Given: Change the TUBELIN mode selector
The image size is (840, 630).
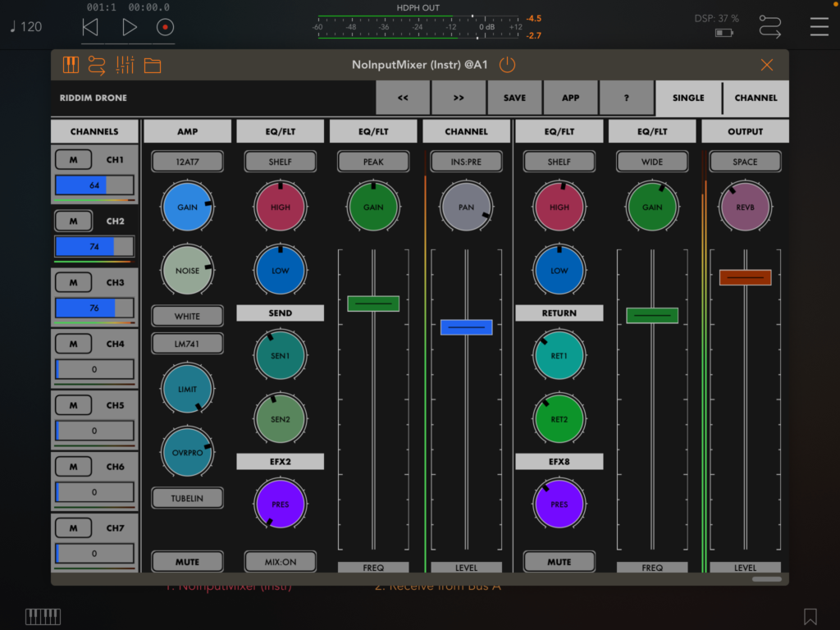Looking at the screenshot, I should (187, 498).
